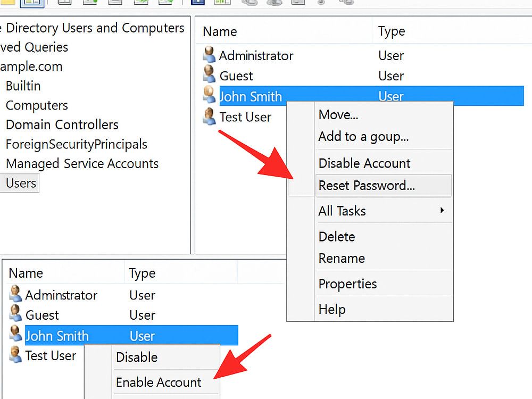Image resolution: width=532 pixels, height=399 pixels.
Task: Click User type cell for Administrator, upper list
Action: [x=391, y=56]
